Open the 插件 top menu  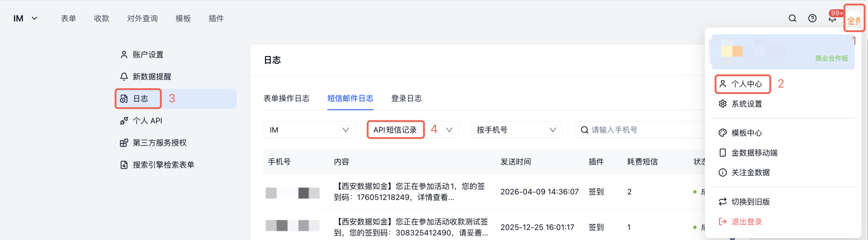tap(216, 18)
